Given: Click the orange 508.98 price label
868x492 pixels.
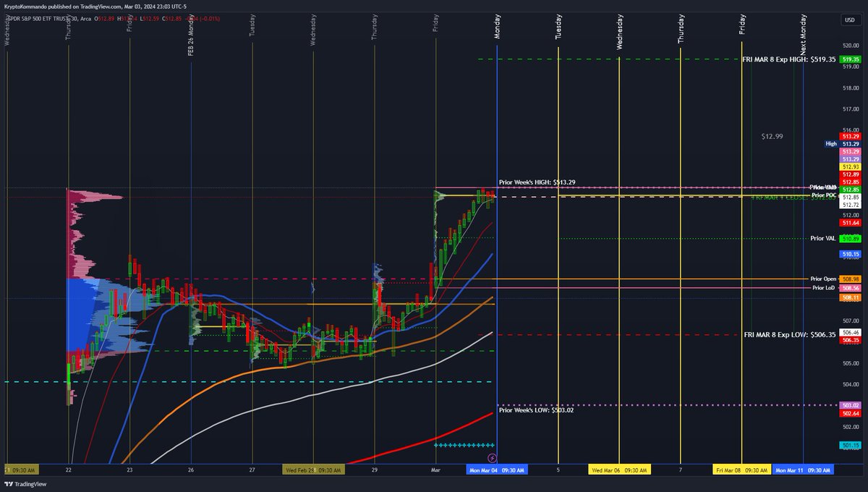Looking at the screenshot, I should pyautogui.click(x=850, y=279).
